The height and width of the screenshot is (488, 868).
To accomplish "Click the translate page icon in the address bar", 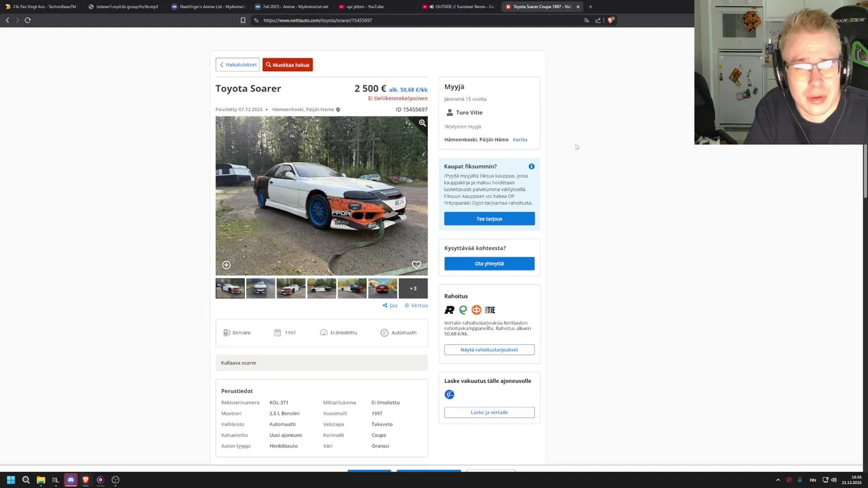I will click(586, 20).
